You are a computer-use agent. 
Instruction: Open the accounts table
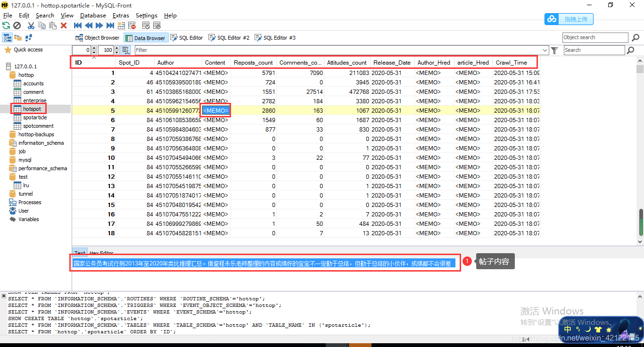point(29,83)
